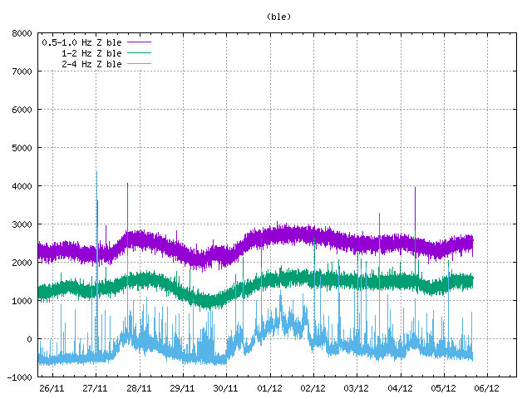This screenshot has height=399, width=532.
Task: Click the green legend line sample
Action: coord(138,52)
